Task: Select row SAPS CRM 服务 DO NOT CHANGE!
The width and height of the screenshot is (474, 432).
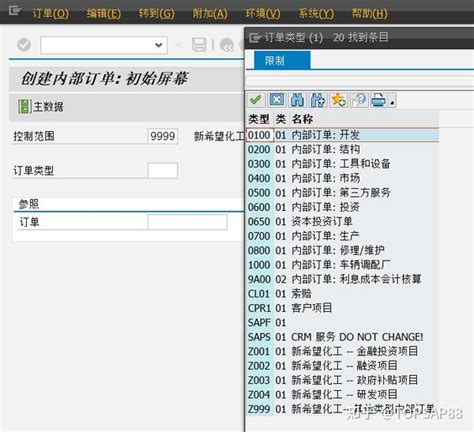Action: (343, 337)
